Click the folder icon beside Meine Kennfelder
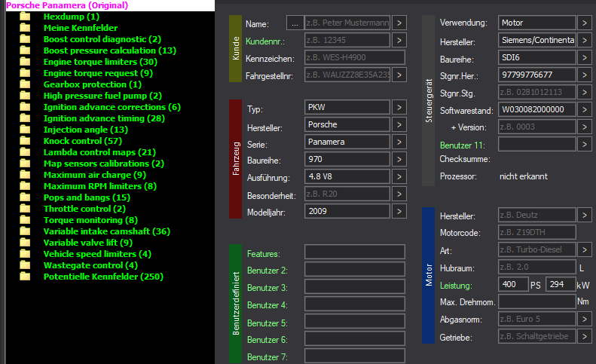Screen dimensions: 596x364 pos(25,28)
